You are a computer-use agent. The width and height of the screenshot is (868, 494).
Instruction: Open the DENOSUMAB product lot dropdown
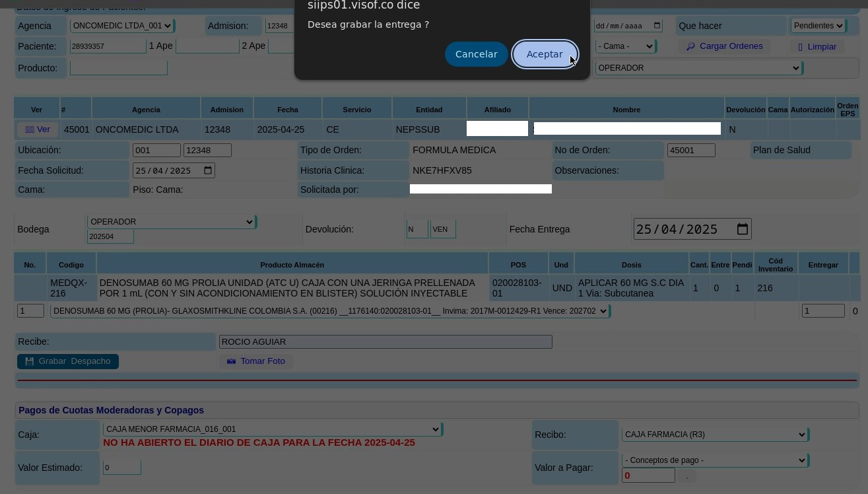(x=329, y=311)
